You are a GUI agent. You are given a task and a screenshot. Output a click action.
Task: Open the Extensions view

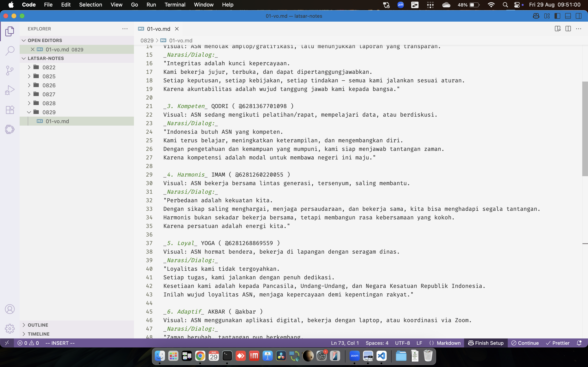pos(10,110)
